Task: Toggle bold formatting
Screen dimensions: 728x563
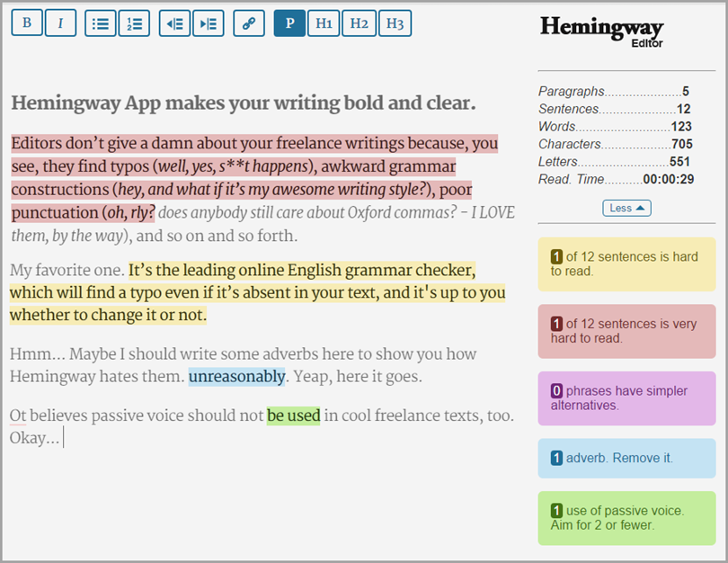Action: pos(26,22)
